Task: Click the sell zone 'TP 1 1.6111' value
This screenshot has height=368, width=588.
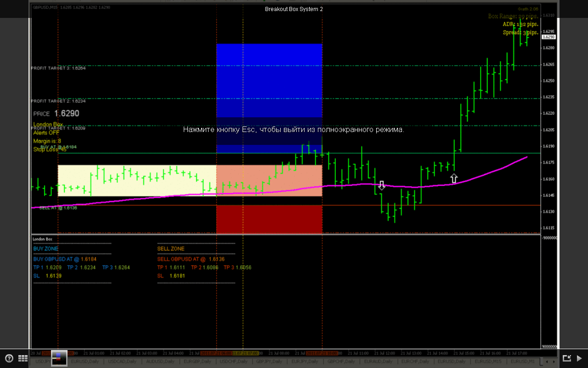Action: 171,267
